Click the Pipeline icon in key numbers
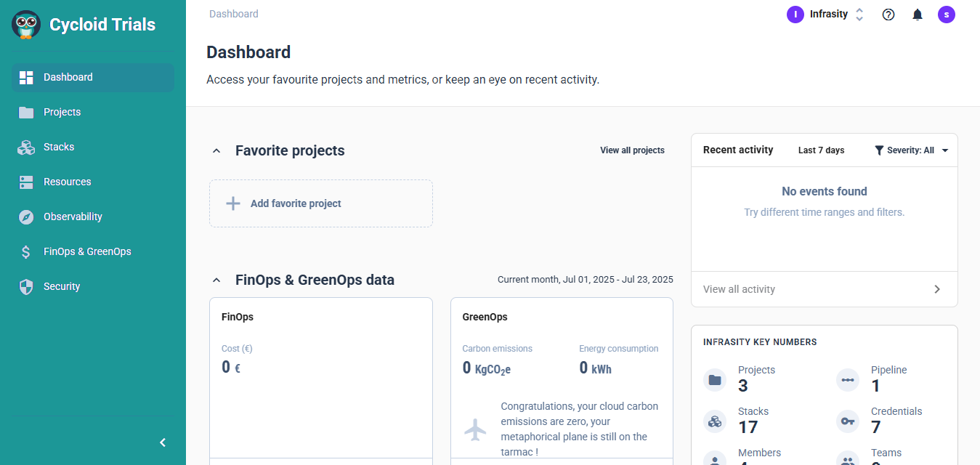The image size is (980, 465). 848,380
